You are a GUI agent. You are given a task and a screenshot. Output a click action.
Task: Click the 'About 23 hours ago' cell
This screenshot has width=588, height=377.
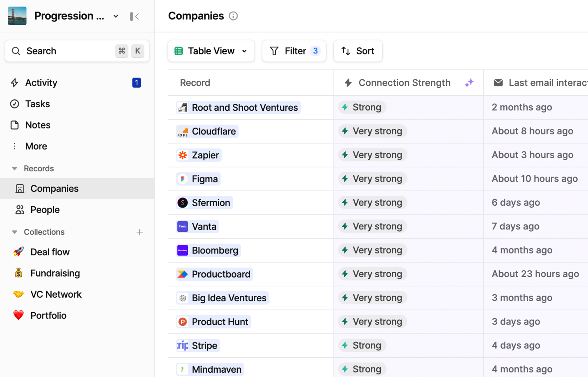(x=535, y=274)
